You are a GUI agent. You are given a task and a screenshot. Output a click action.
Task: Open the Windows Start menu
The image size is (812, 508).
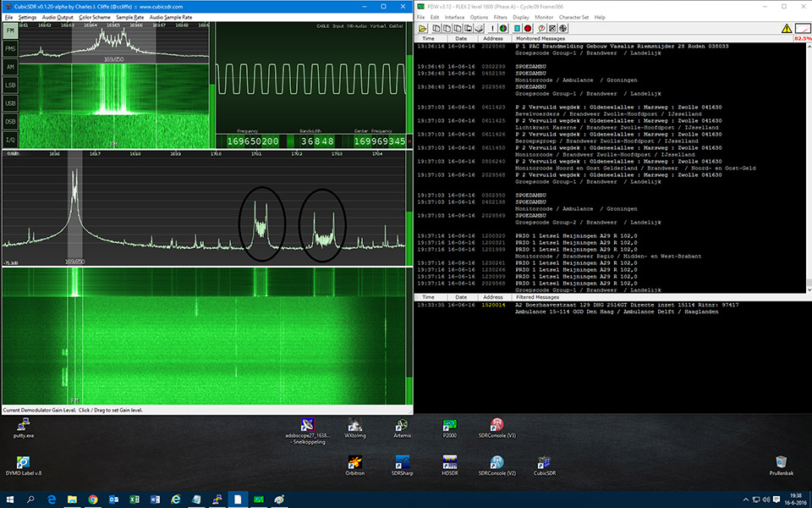point(10,500)
